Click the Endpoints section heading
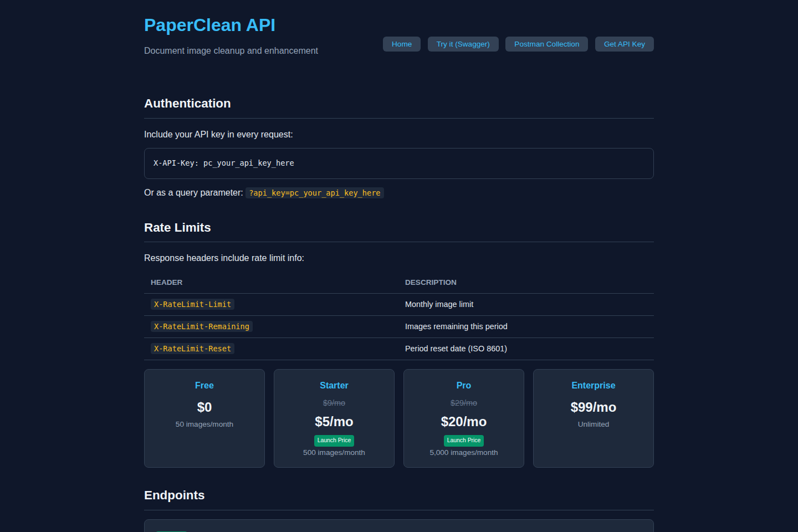This screenshot has height=532, width=798. pos(174,495)
